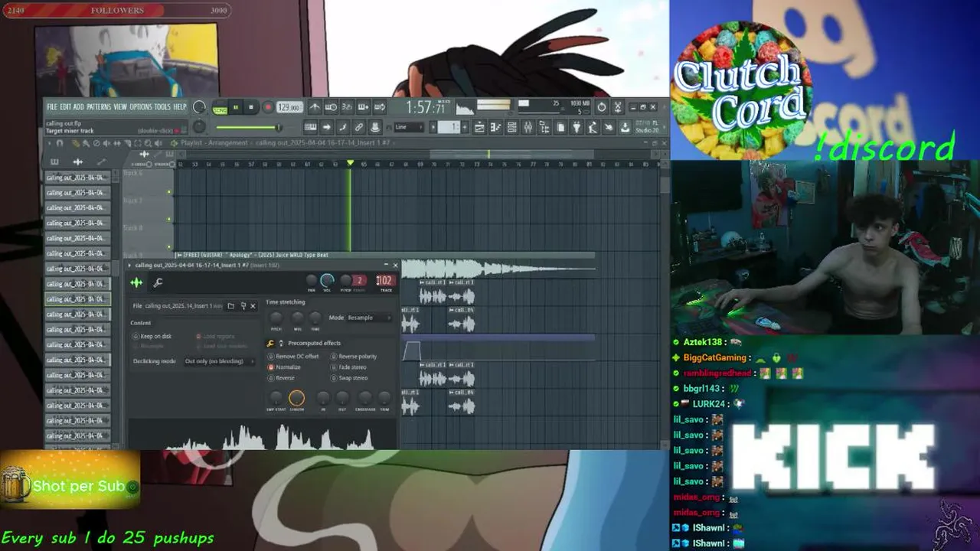Toggle the Reverse option
Screen dimensions: 980x551
[x=281, y=378]
